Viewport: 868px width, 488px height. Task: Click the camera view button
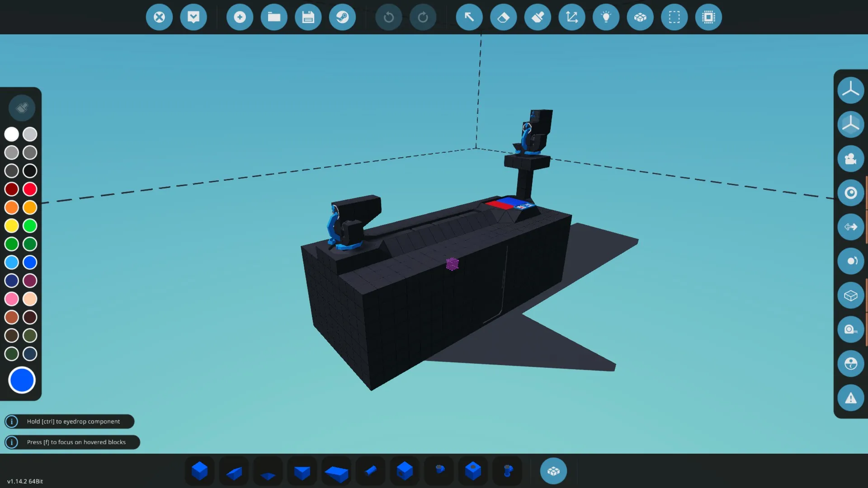click(850, 159)
